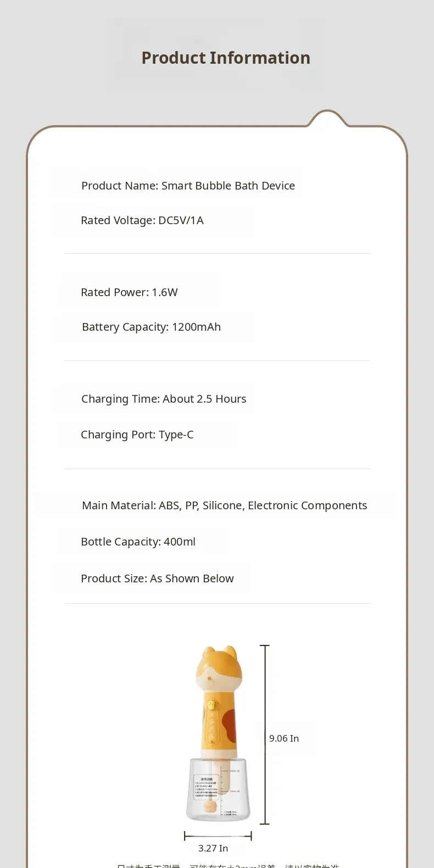The image size is (434, 868).
Task: Click the "Product Information" heading
Action: [x=226, y=58]
